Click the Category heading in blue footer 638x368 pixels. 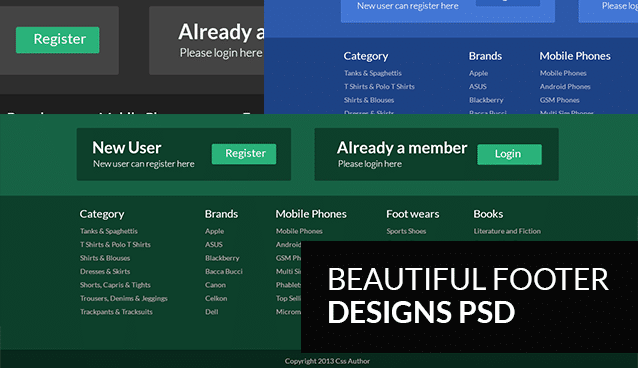(366, 56)
